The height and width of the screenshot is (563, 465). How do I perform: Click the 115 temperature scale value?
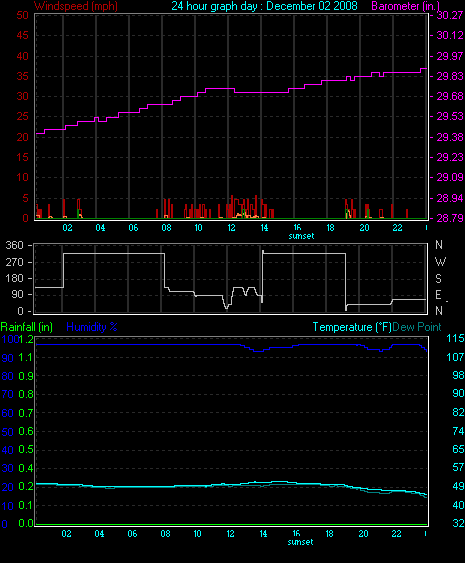click(x=455, y=338)
